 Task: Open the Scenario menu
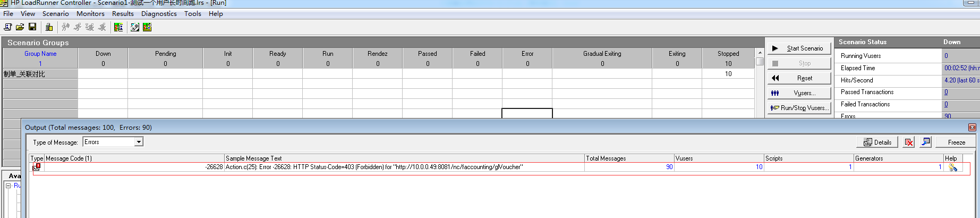56,14
